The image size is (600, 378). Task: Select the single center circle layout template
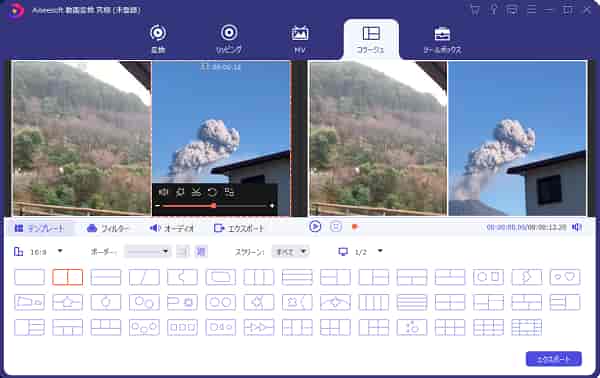[106, 302]
